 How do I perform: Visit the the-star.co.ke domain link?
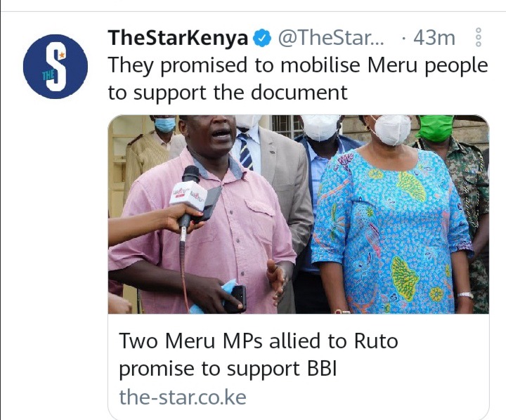coord(183,397)
